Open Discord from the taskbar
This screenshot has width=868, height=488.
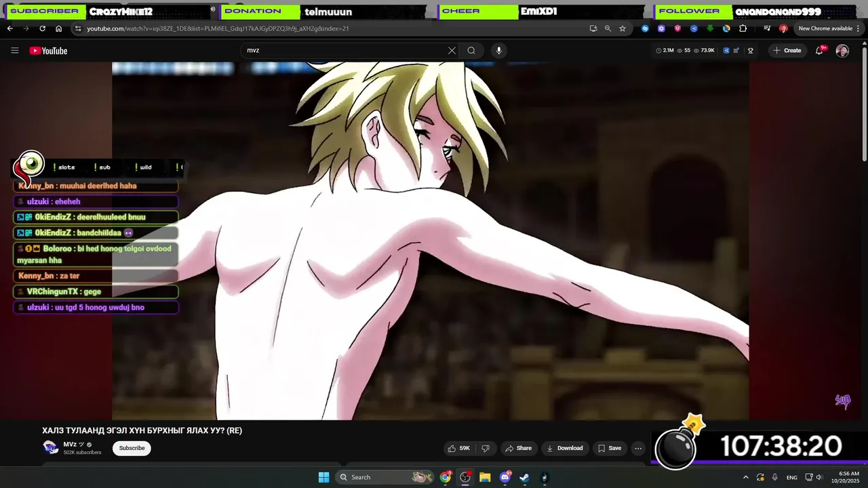click(x=505, y=477)
